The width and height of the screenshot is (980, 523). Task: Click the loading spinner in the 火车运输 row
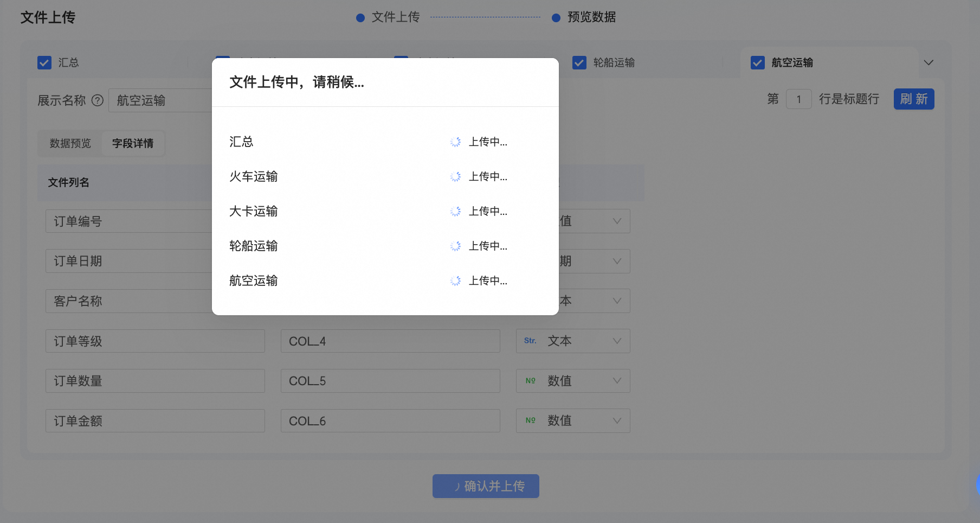pyautogui.click(x=455, y=177)
